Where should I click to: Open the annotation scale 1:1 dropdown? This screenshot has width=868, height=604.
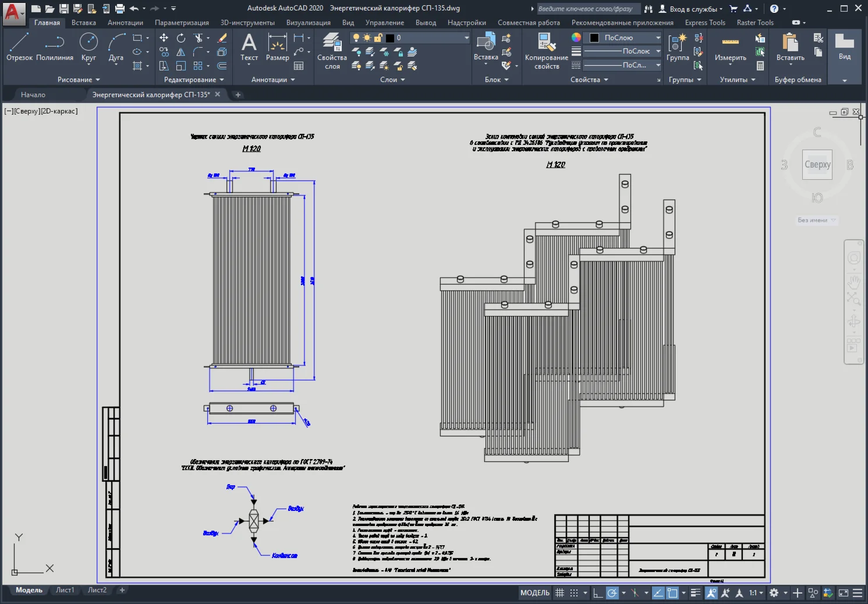click(x=756, y=593)
